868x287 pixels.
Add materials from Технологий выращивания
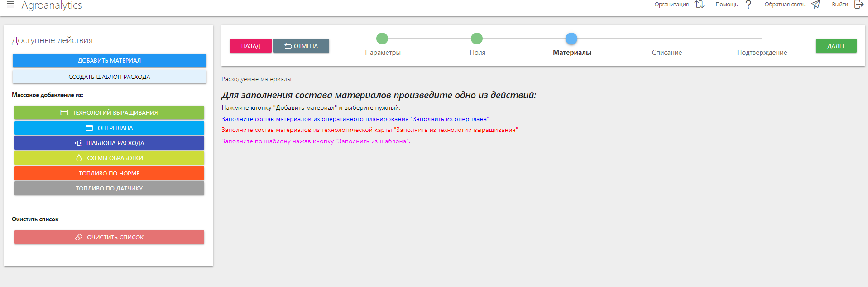click(109, 112)
